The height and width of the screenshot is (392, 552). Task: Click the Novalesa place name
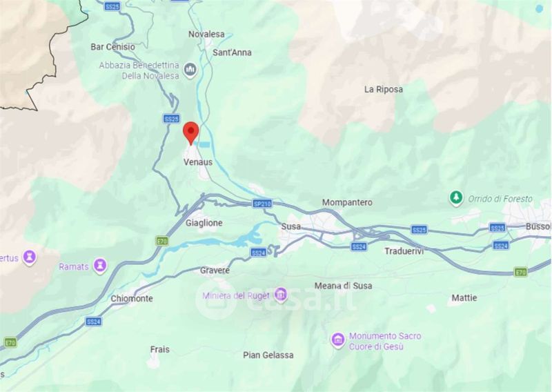pos(206,35)
